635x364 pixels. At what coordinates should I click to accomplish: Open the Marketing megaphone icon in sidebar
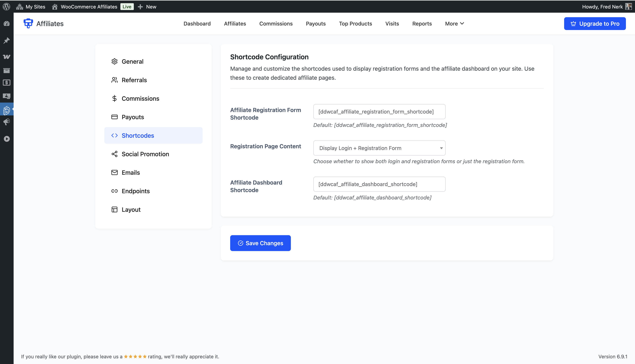tap(6, 122)
